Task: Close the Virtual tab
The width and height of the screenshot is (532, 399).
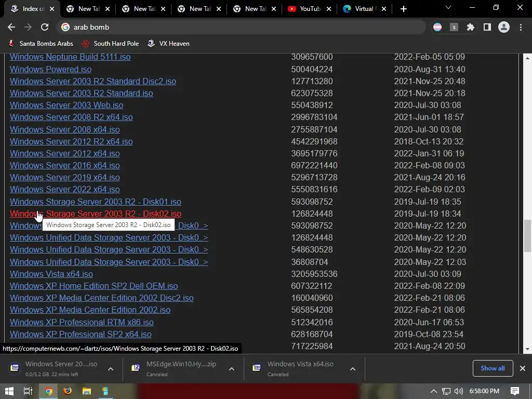Action: click(384, 9)
